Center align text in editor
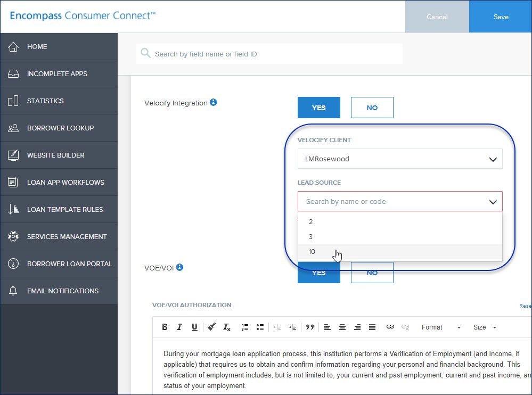This screenshot has height=395, width=532. coord(342,327)
